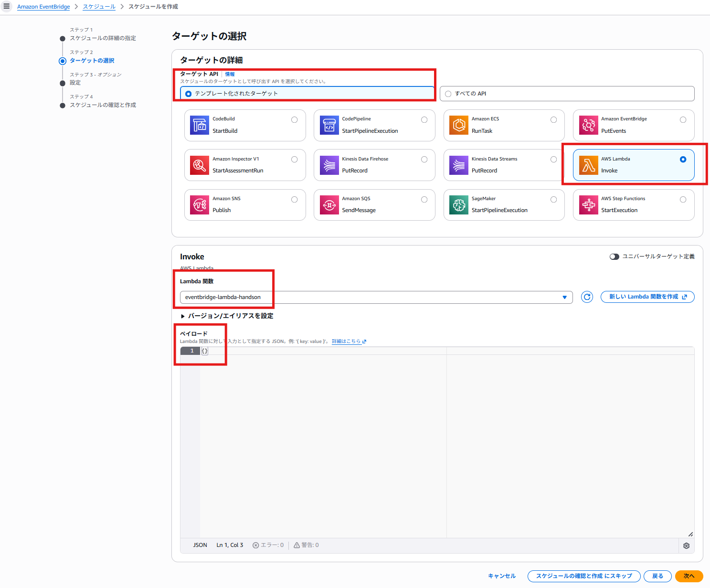This screenshot has width=710, height=588.
Task: Click the editor error count indicator
Action: pyautogui.click(x=268, y=545)
